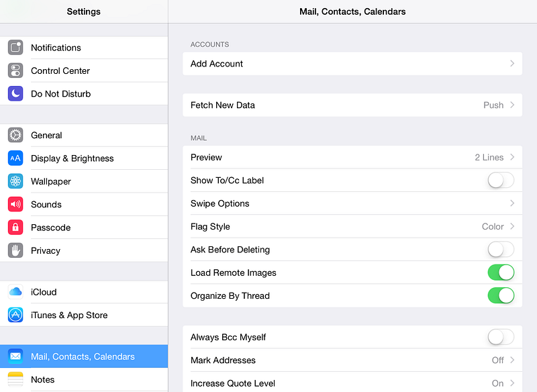The height and width of the screenshot is (392, 537).
Task: Select iCloud in the sidebar
Action: point(84,292)
